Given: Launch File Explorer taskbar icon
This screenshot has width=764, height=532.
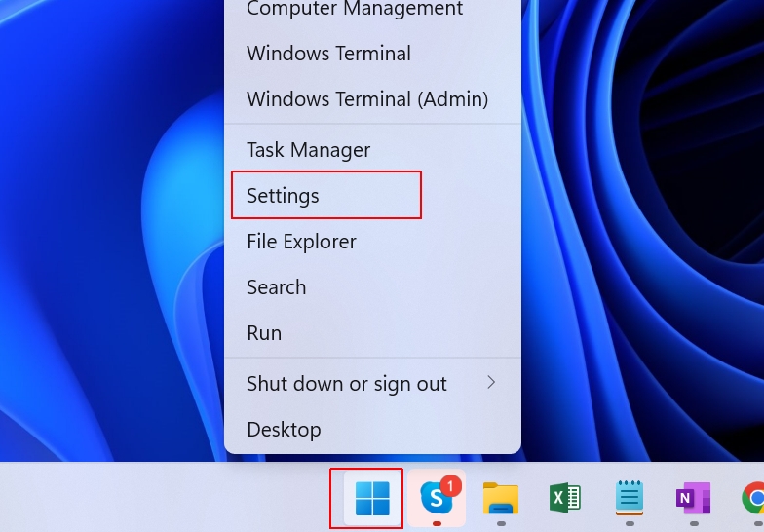Looking at the screenshot, I should 501,498.
